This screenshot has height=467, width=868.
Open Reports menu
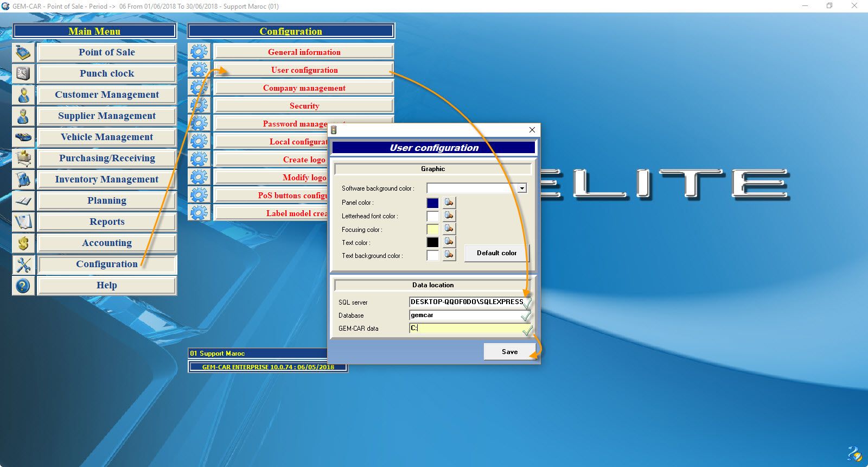107,222
